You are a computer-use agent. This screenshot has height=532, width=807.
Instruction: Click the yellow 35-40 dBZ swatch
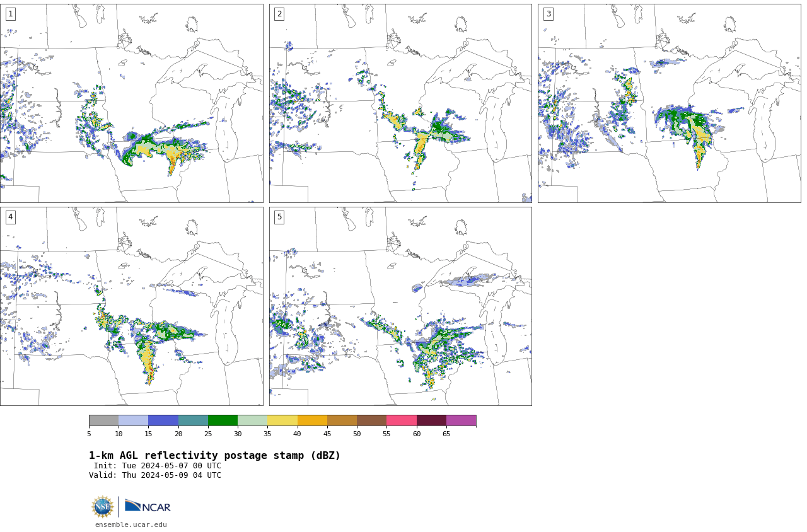pyautogui.click(x=282, y=420)
